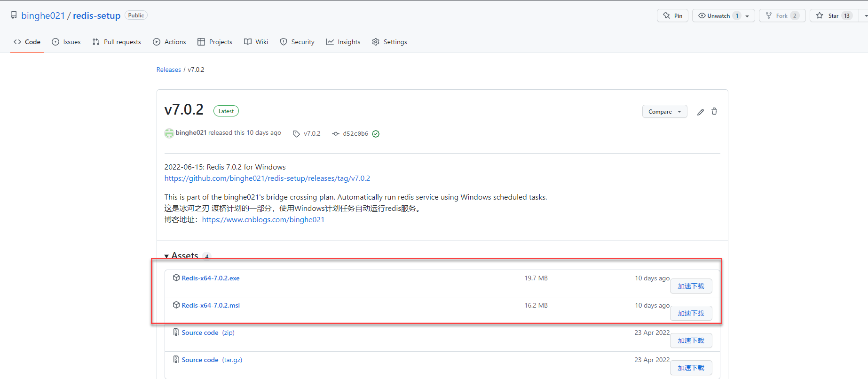Screen dimensions: 868x379
Task: Open the Security tab
Action: coord(297,42)
